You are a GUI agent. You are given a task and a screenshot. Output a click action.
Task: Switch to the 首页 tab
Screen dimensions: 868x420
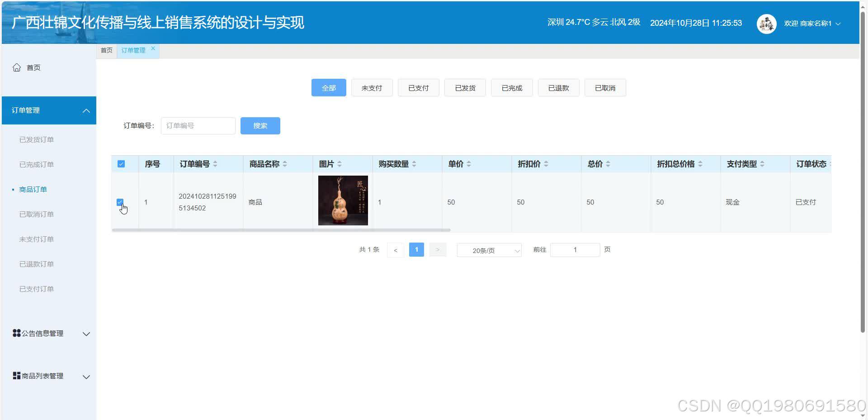click(106, 50)
